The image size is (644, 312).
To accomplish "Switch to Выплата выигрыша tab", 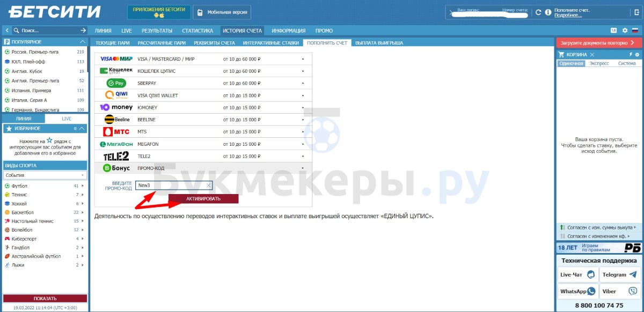I will click(379, 43).
